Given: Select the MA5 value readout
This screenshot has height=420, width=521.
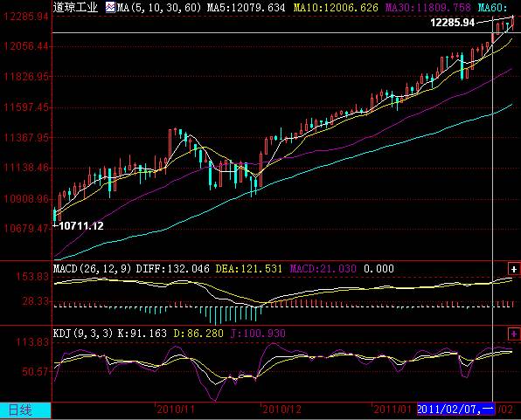Looking at the screenshot, I should [x=247, y=7].
